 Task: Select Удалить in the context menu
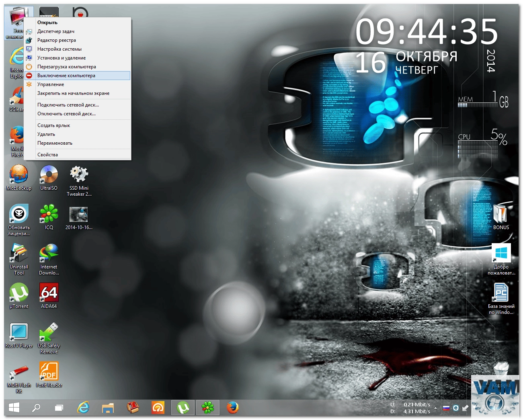pos(78,134)
